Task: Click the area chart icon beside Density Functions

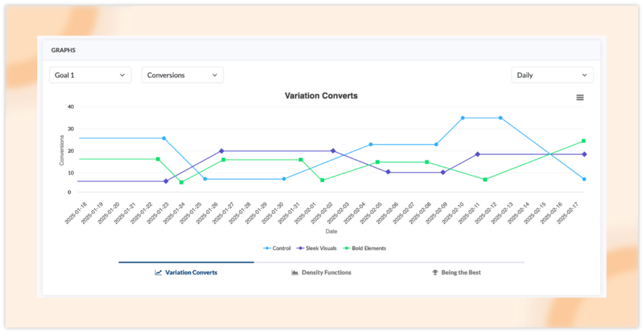Action: click(x=294, y=272)
